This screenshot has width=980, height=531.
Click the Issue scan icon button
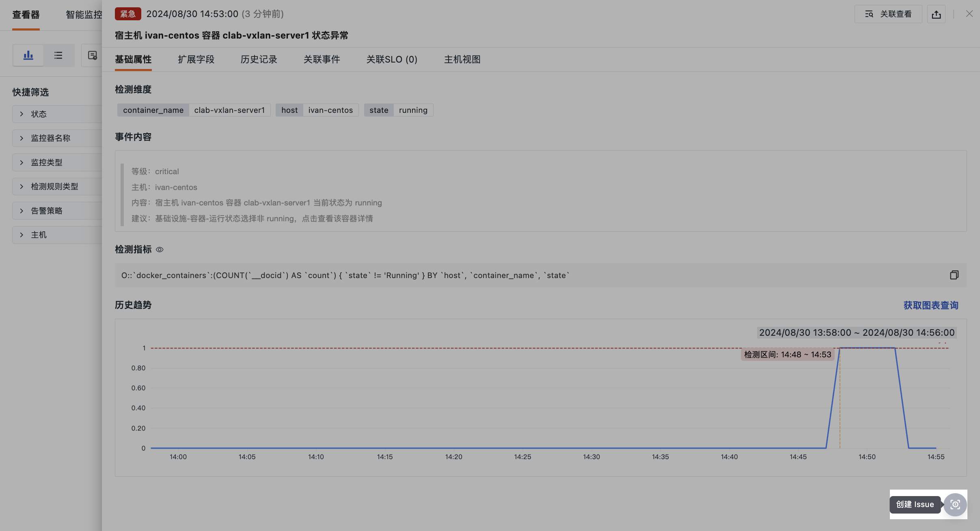pos(955,505)
